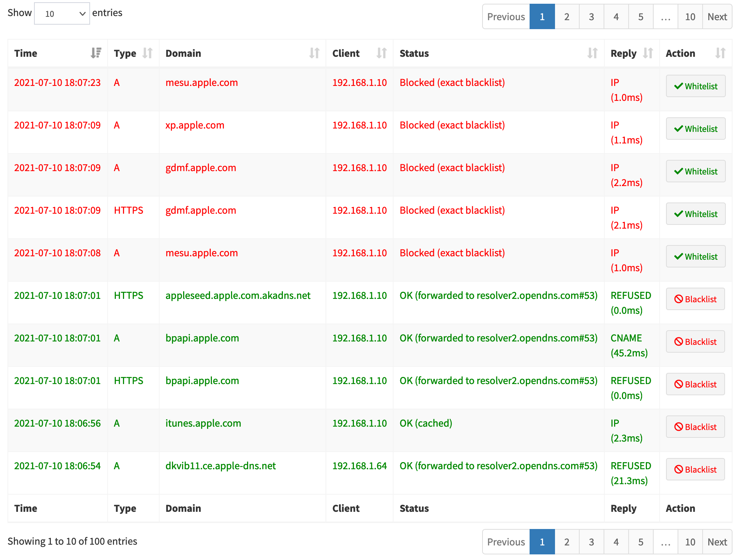The width and height of the screenshot is (740, 560).
Task: Select page 1 in top pagination
Action: (542, 16)
